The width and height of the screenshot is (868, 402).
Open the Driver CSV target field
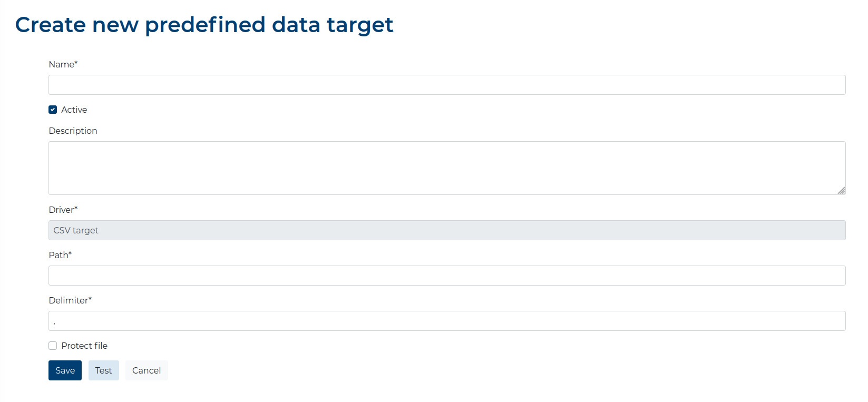[x=447, y=230]
